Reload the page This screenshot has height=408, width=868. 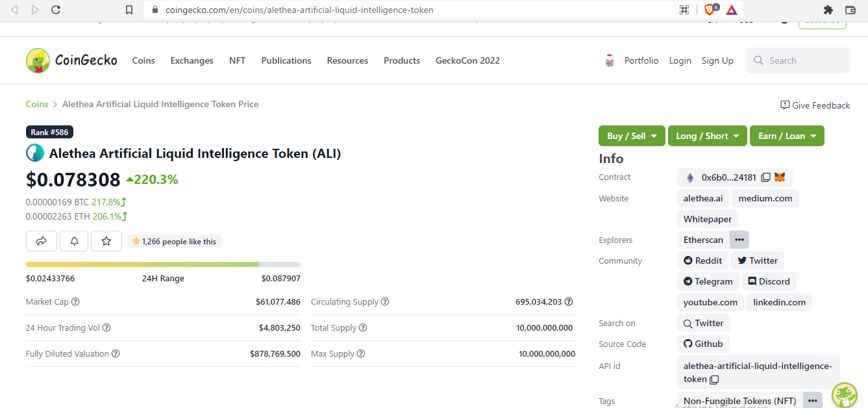pos(56,10)
